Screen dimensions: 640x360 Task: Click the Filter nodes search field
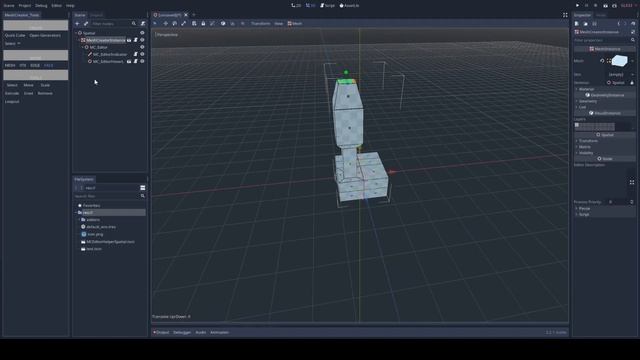click(x=113, y=24)
